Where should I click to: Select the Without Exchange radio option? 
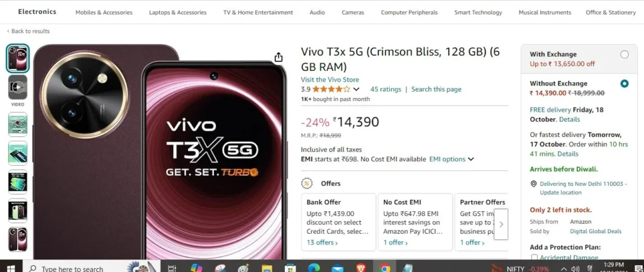click(x=625, y=84)
